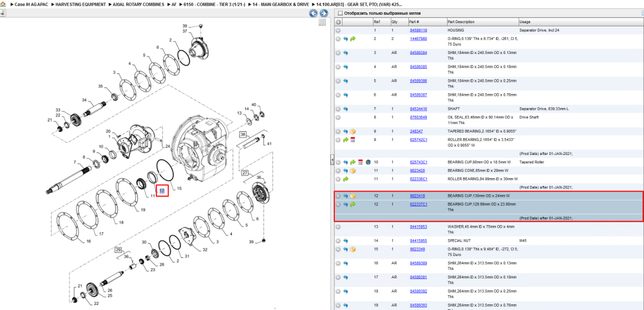The width and height of the screenshot is (644, 310).
Task: Open part number 622337C1 link
Action: point(418,205)
